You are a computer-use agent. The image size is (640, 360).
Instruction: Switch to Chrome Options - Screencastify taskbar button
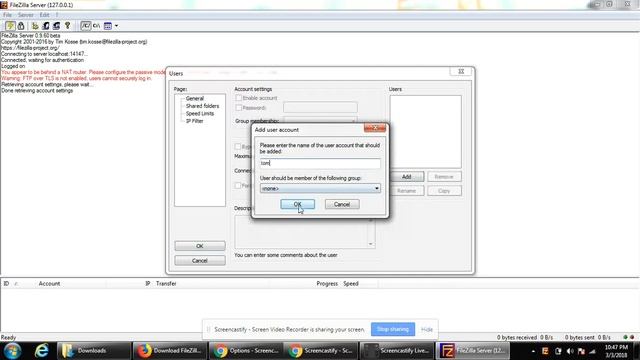tap(246, 351)
